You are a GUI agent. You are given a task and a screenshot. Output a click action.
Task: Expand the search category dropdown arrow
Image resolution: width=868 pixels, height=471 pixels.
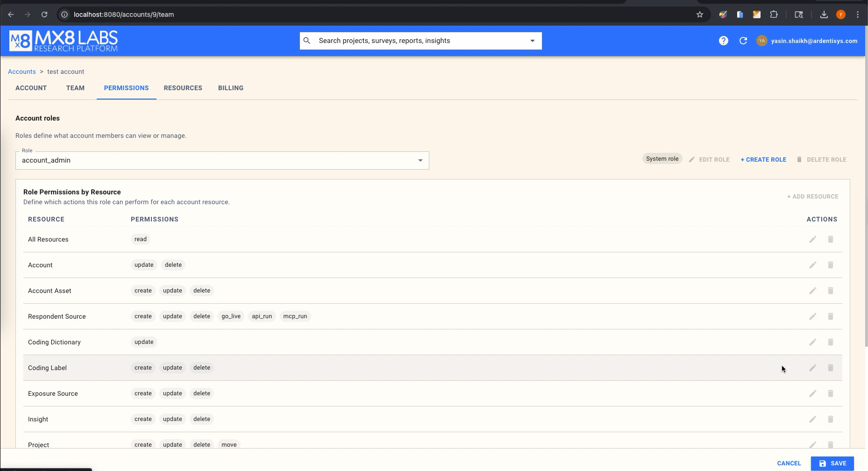532,41
